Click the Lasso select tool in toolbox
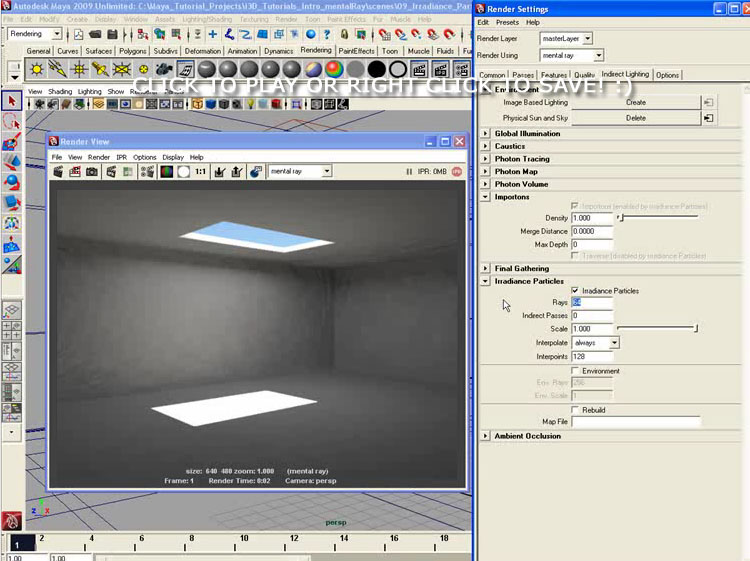This screenshot has width=750, height=561. coord(12,121)
